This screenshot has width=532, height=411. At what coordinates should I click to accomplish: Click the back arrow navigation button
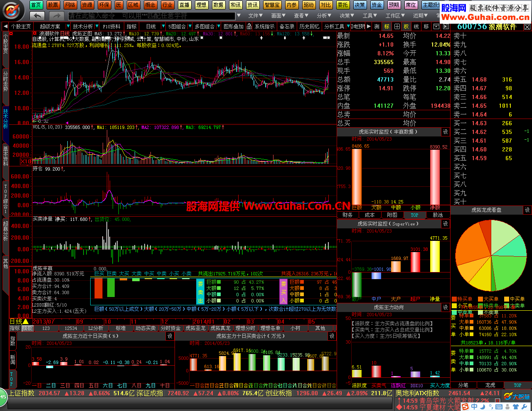[37, 15]
